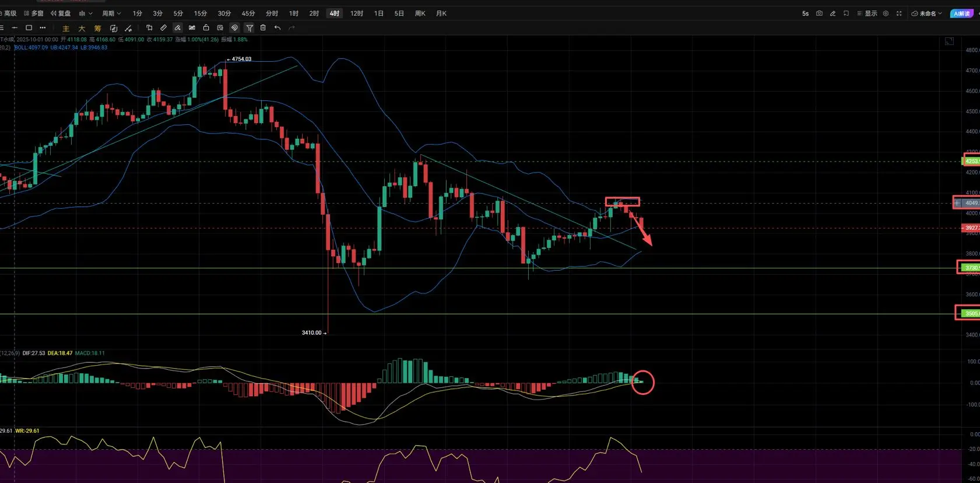Delete drawings with trash icon
Screen dimensions: 980x483
pyautogui.click(x=263, y=27)
